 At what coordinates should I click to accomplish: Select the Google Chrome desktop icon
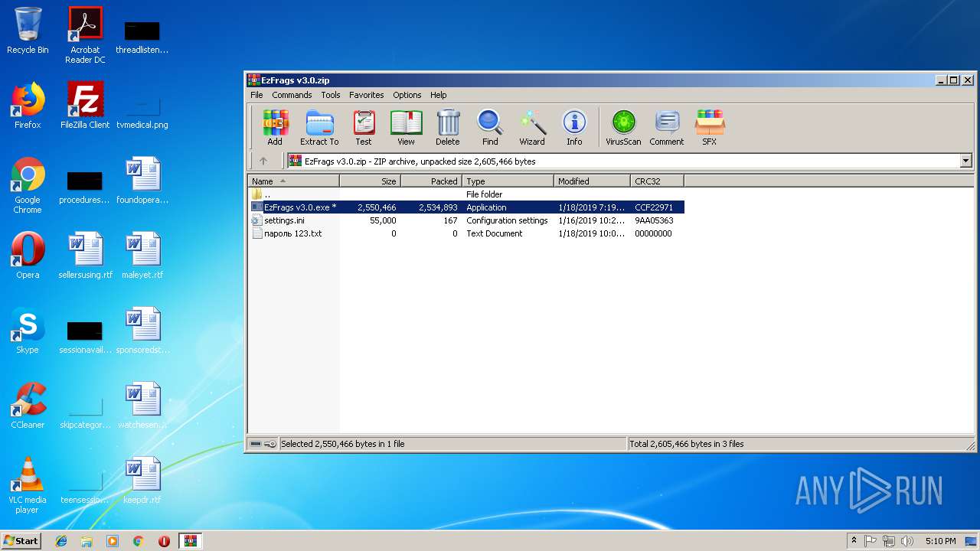point(28,185)
